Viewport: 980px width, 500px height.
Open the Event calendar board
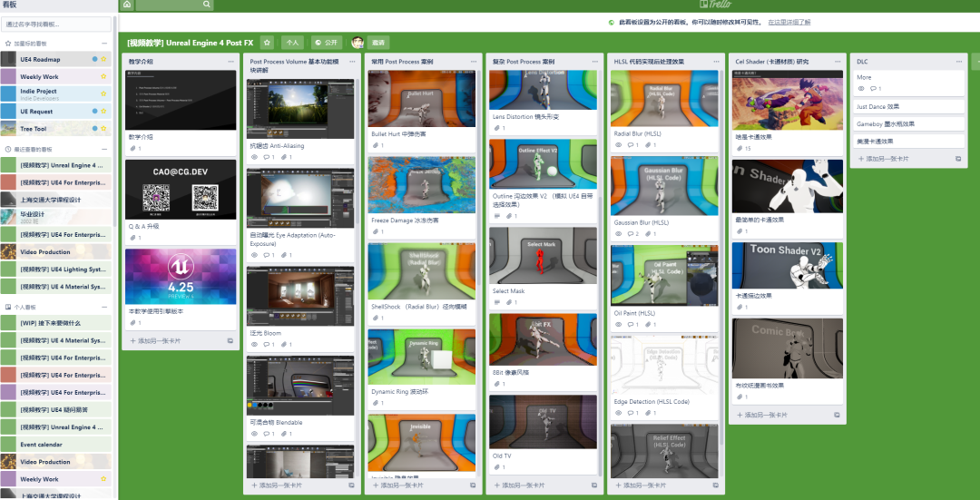pyautogui.click(x=56, y=445)
